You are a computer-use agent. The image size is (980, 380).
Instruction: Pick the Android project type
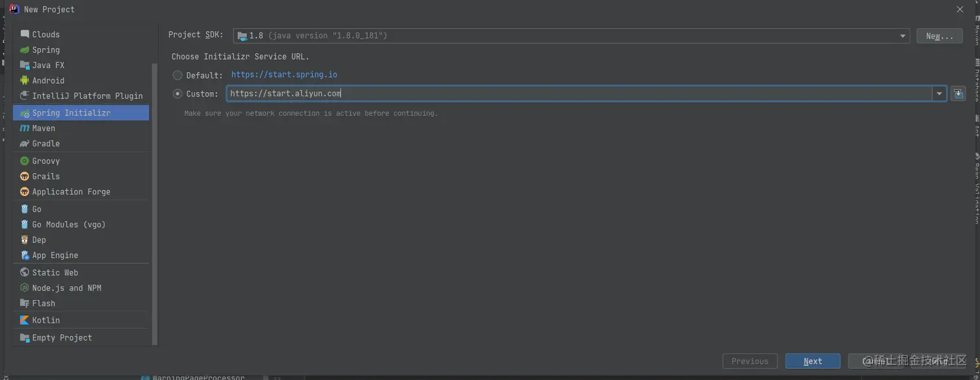click(81, 80)
